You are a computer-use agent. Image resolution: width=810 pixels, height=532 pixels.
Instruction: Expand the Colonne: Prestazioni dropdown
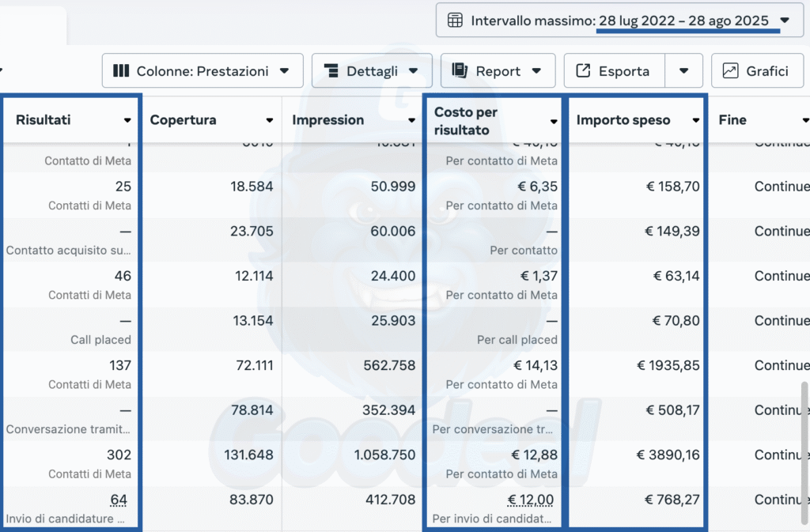pyautogui.click(x=284, y=71)
